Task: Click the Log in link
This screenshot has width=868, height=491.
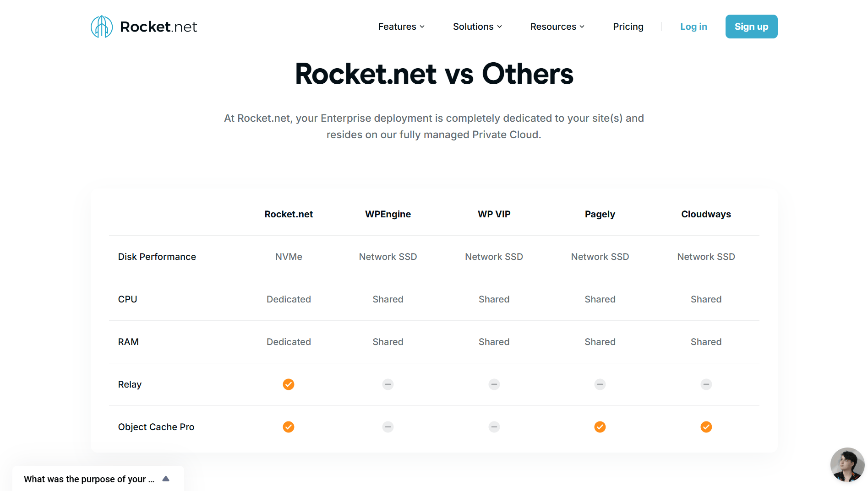Action: coord(693,27)
